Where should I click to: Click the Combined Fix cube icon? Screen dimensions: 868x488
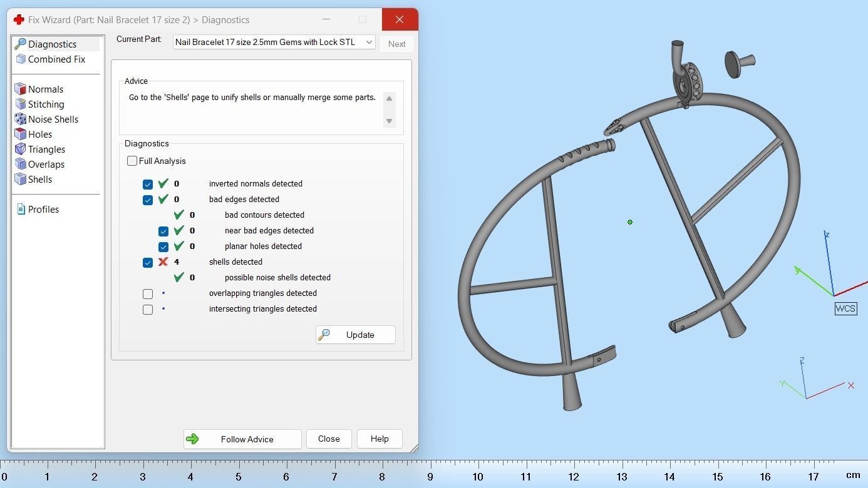[x=20, y=59]
